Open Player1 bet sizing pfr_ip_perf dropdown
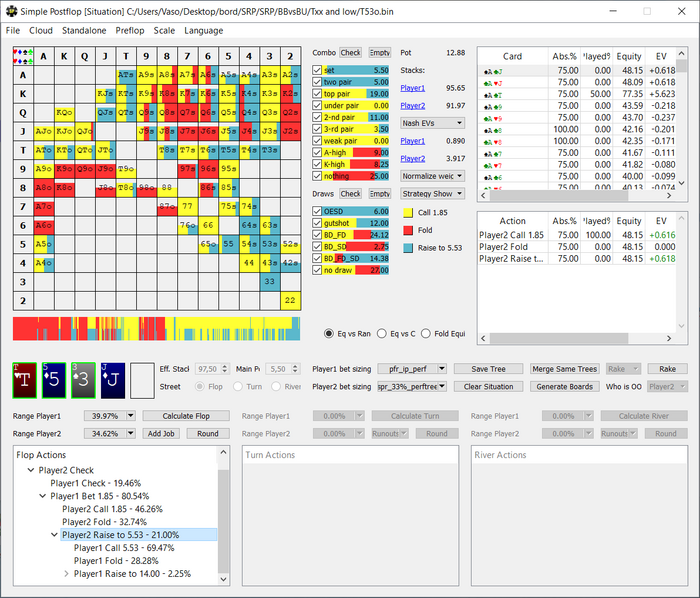 pyautogui.click(x=412, y=369)
